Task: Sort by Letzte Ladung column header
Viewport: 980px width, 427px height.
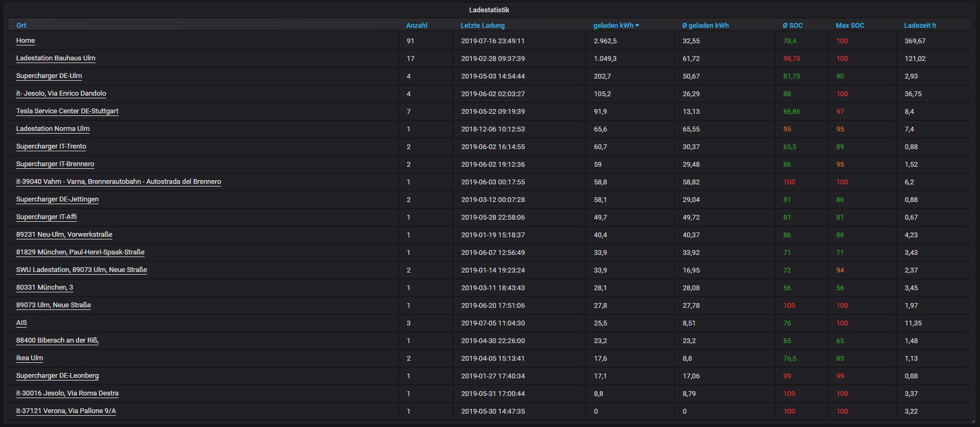Action: click(x=483, y=25)
